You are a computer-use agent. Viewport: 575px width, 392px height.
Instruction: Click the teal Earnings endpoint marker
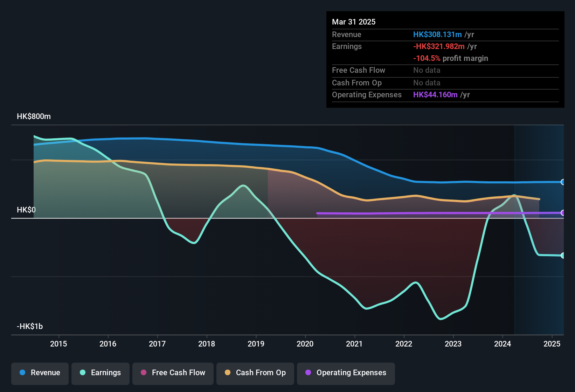click(x=563, y=255)
